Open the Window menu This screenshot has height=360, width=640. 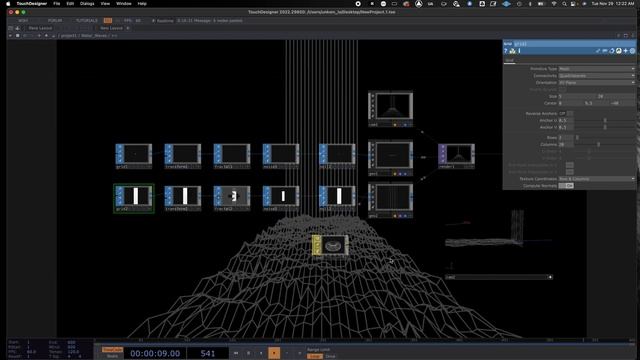point(124,4)
